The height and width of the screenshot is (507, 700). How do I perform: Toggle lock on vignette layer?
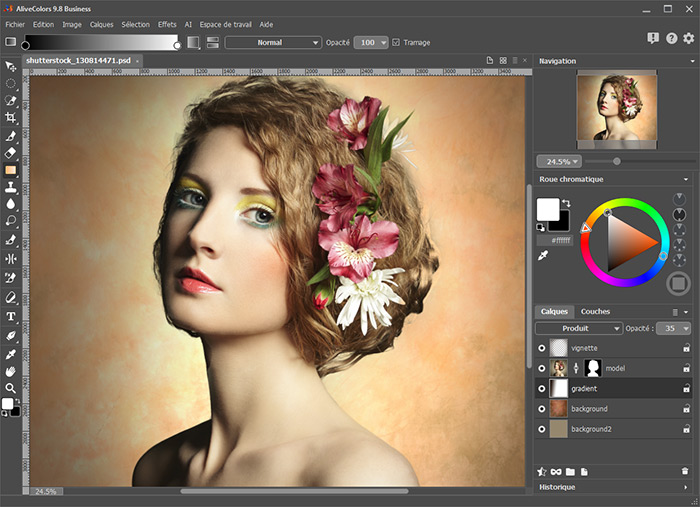(x=686, y=348)
